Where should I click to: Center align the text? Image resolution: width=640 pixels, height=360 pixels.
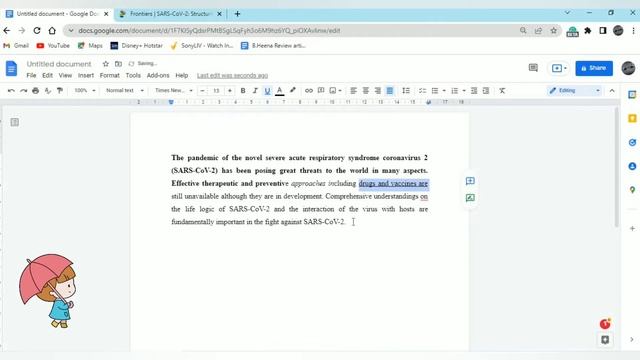(x=366, y=91)
